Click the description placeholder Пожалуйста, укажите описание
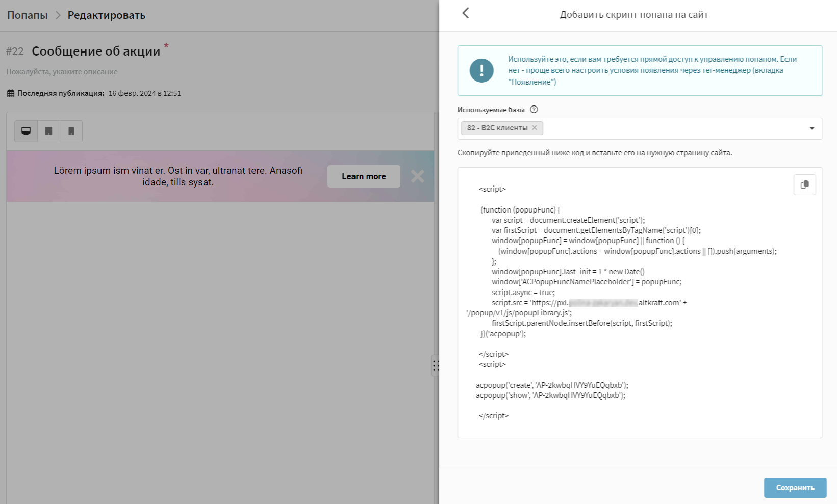The width and height of the screenshot is (837, 504). [62, 72]
